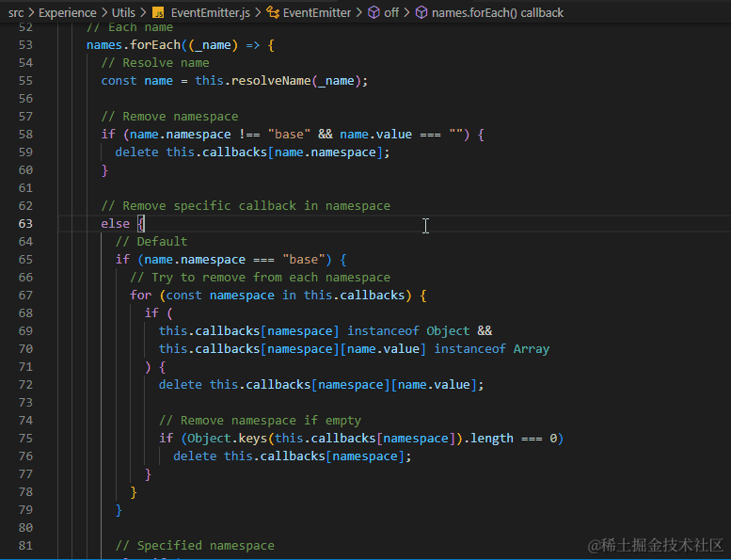The width and height of the screenshot is (731, 560).
Task: Open the src breadcrumb segment
Action: coord(16,12)
